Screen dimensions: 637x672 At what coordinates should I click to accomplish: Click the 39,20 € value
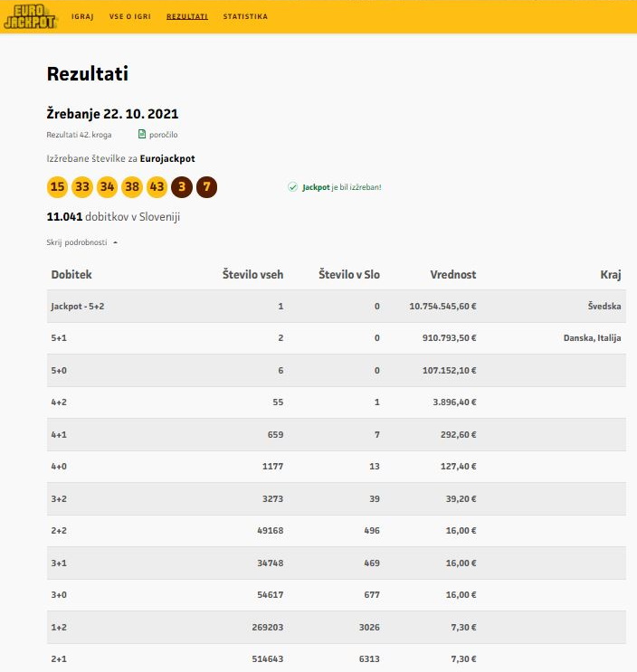pyautogui.click(x=461, y=499)
